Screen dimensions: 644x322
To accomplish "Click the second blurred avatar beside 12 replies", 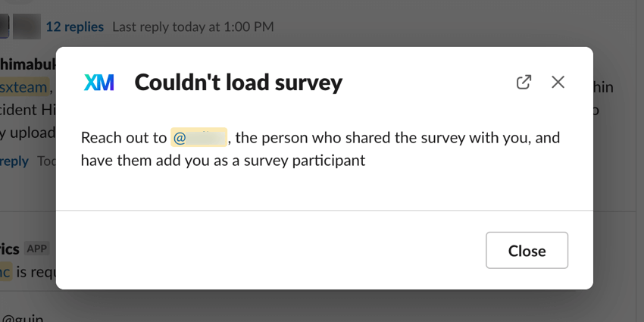I will tap(27, 27).
